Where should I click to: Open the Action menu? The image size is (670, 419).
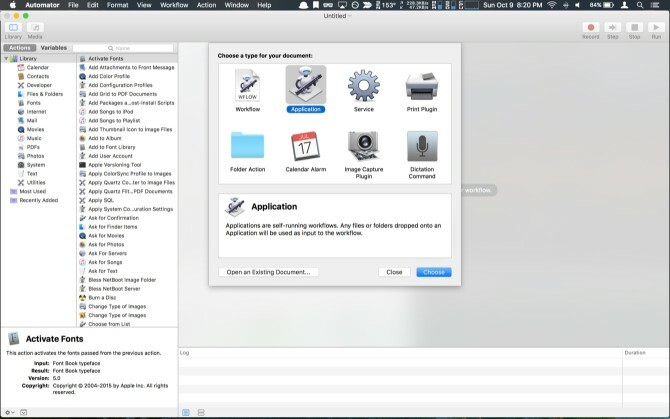[x=206, y=5]
